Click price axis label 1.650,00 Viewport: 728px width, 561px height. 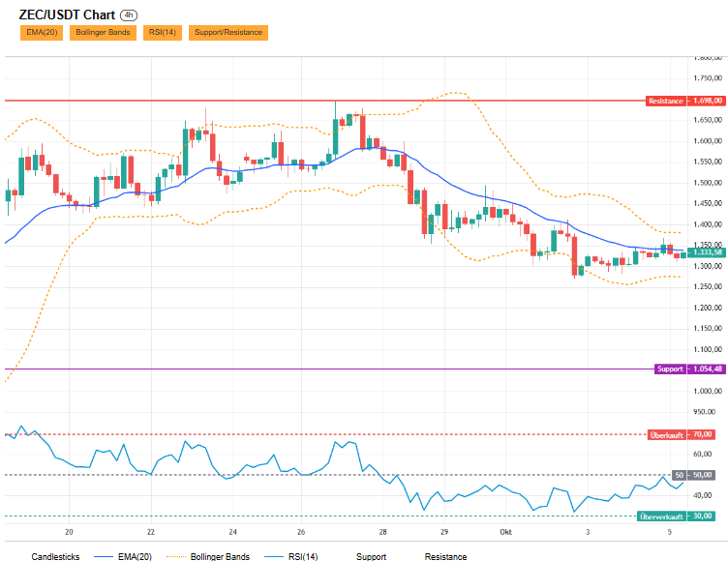click(708, 120)
